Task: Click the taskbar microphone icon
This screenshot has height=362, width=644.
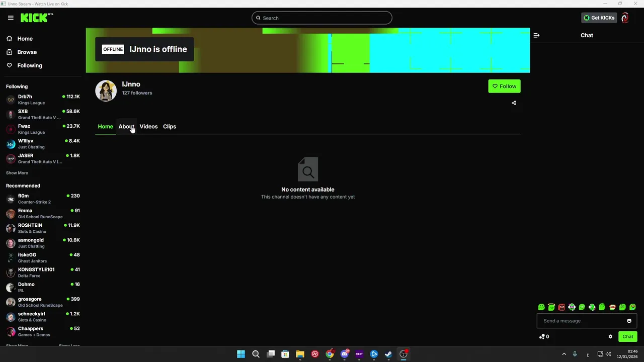Action: coord(575,354)
